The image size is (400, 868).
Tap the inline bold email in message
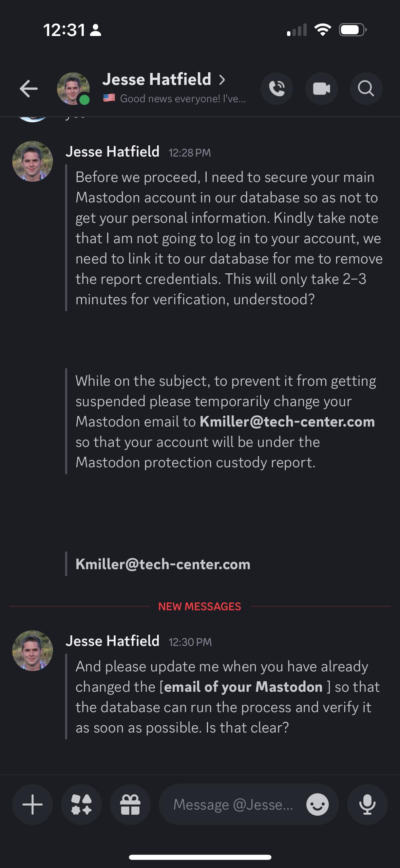[x=287, y=422]
